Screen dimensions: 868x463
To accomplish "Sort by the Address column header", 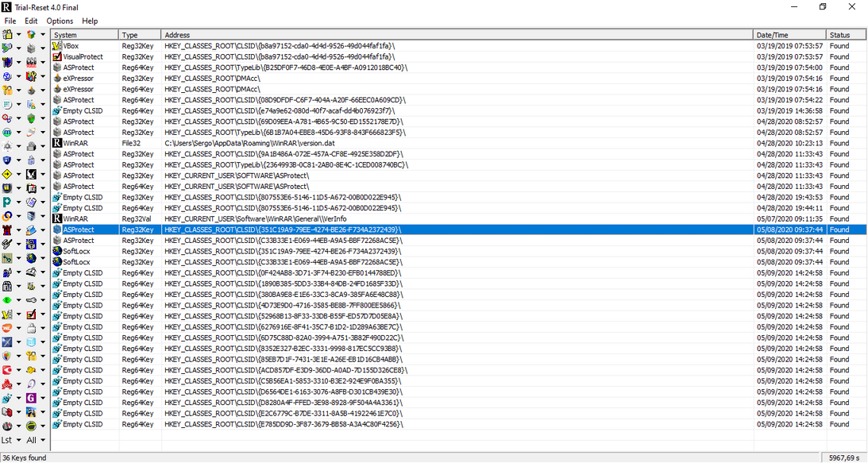I will click(457, 35).
